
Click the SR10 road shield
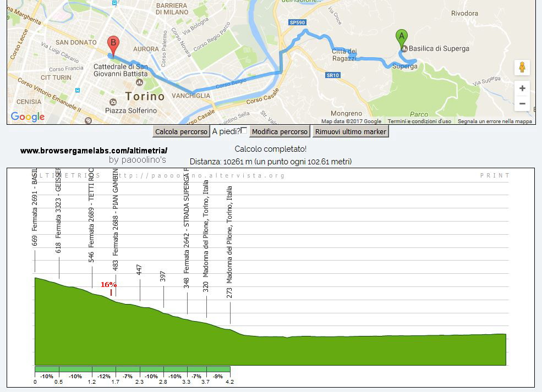click(333, 75)
